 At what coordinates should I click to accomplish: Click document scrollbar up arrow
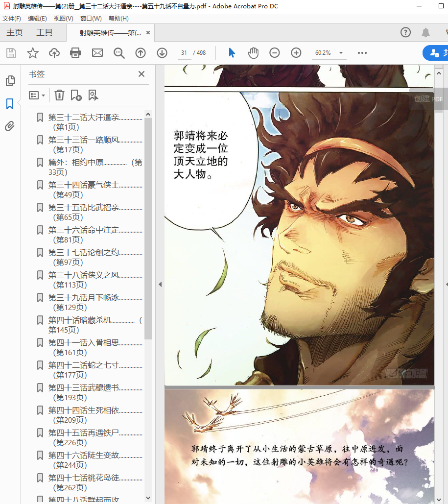(439, 73)
